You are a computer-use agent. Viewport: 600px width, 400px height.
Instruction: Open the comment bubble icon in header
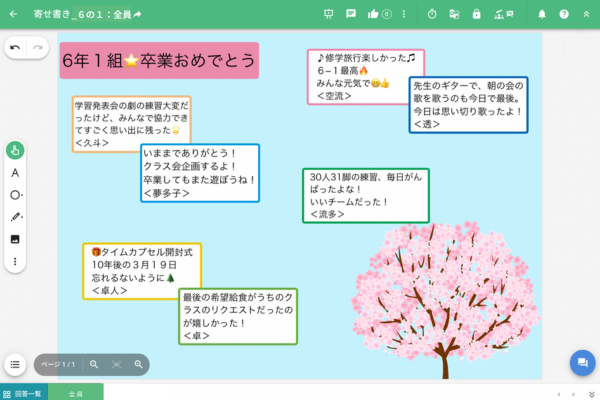pyautogui.click(x=351, y=14)
